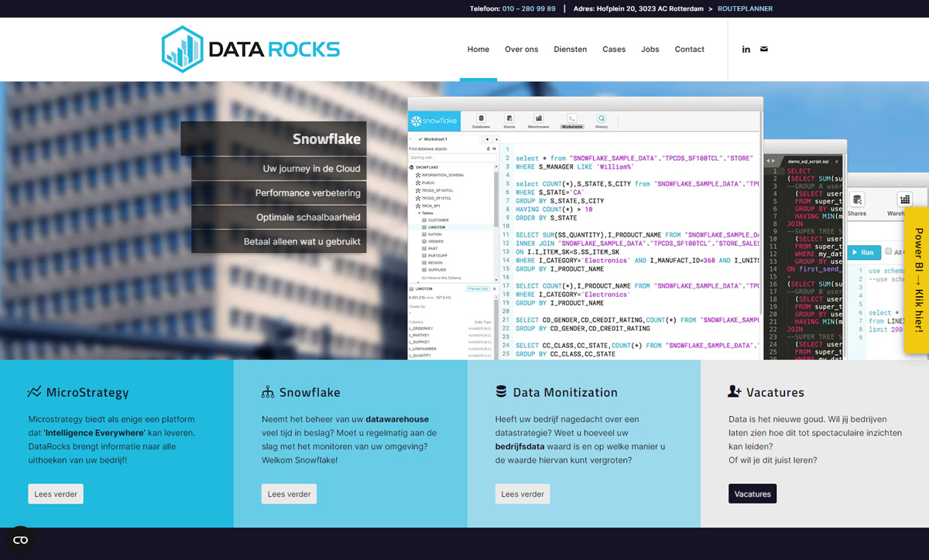Click the Vacatures button

pyautogui.click(x=752, y=493)
